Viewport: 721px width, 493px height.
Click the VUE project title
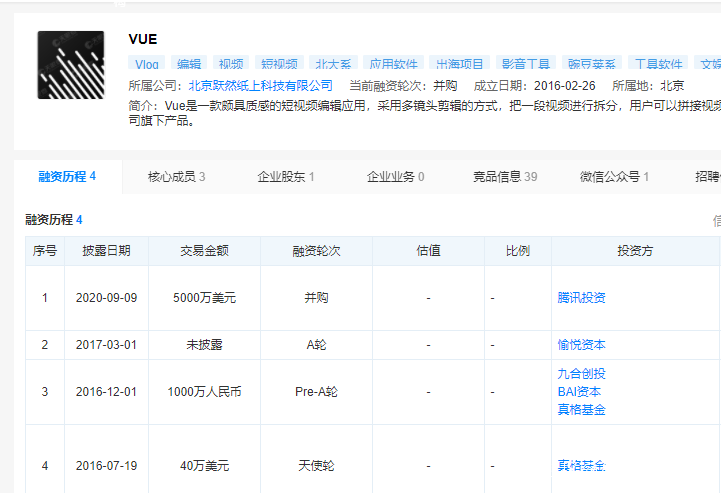[143, 39]
